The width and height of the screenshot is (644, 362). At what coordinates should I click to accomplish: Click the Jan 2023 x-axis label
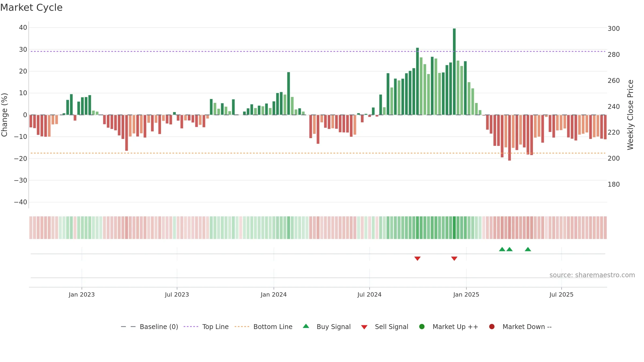(82, 295)
